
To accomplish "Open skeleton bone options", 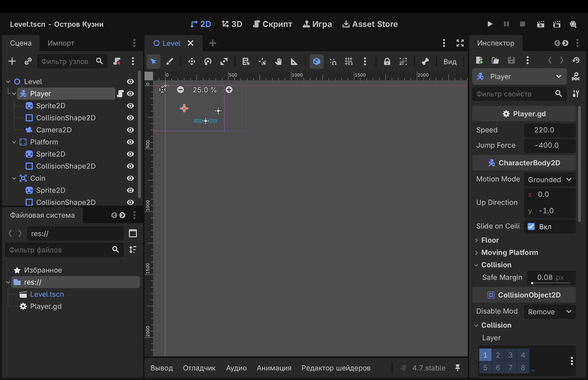I will point(425,61).
